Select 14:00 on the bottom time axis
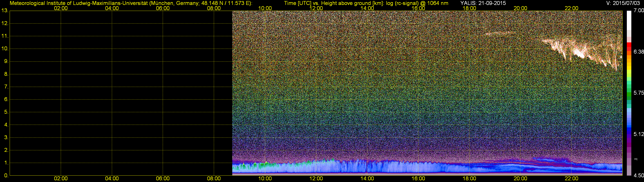The width and height of the screenshot is (644, 182). pyautogui.click(x=367, y=179)
